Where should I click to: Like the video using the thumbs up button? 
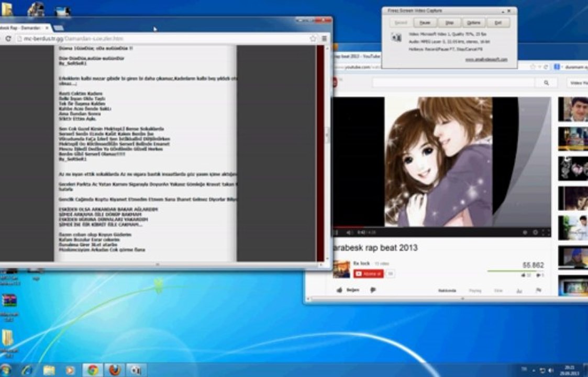tap(348, 290)
